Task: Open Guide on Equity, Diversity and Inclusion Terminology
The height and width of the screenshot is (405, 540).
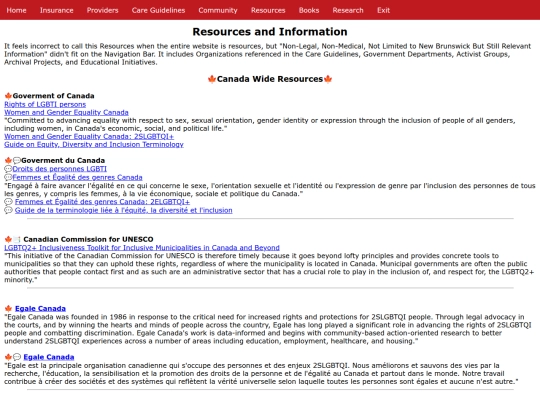Action: (94, 144)
